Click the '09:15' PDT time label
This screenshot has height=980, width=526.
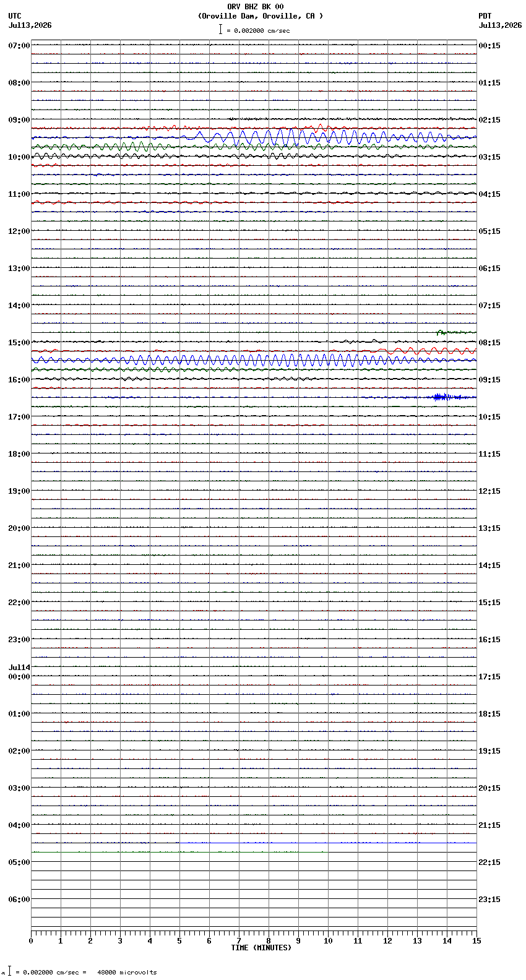click(x=489, y=380)
